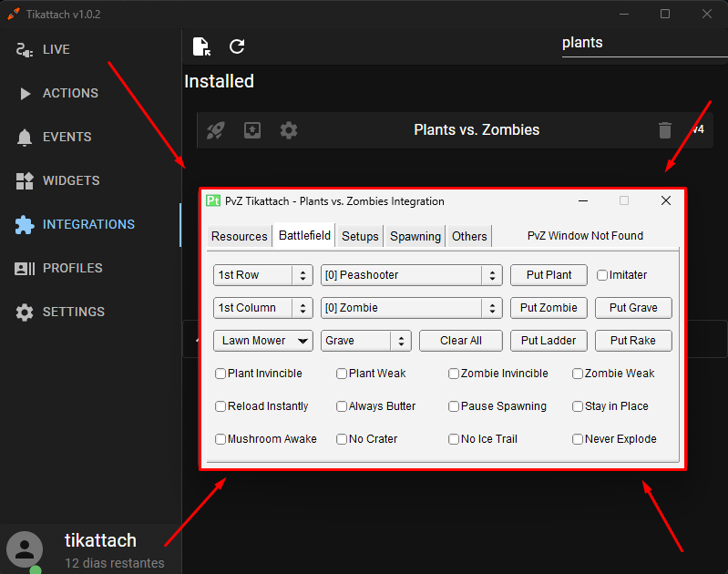Click the PvZ Tikattach window icon

click(x=213, y=200)
